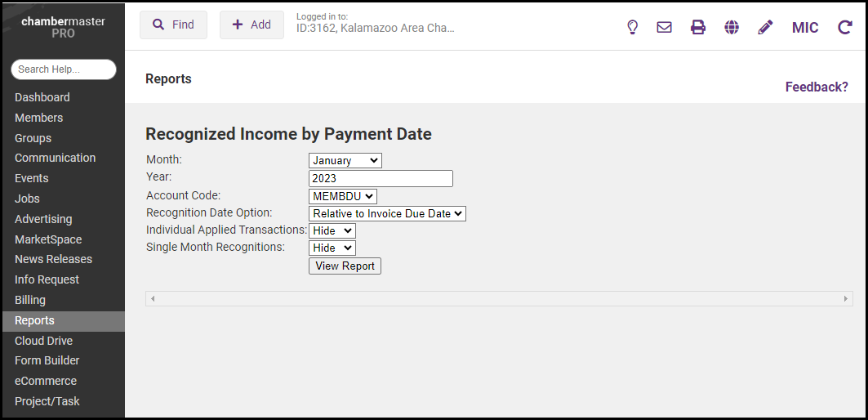Expand the Month dropdown
The width and height of the screenshot is (868, 420).
(x=345, y=161)
